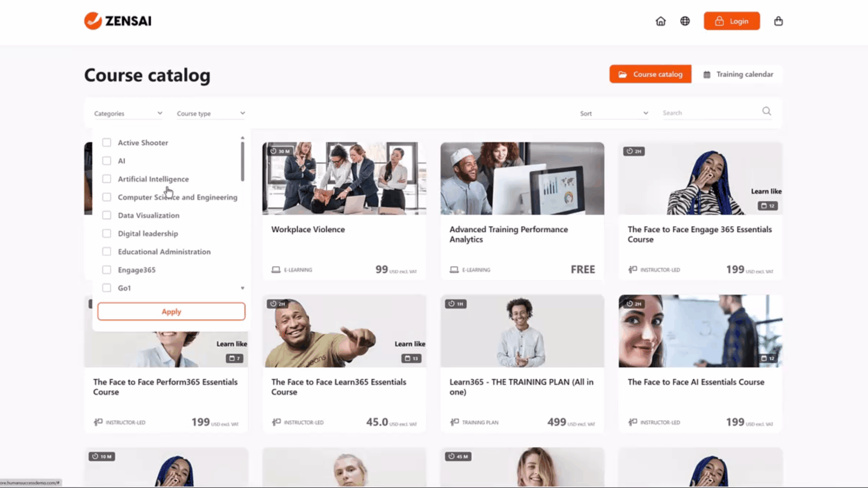The height and width of the screenshot is (488, 868).
Task: Open the home page icon
Action: [660, 21]
